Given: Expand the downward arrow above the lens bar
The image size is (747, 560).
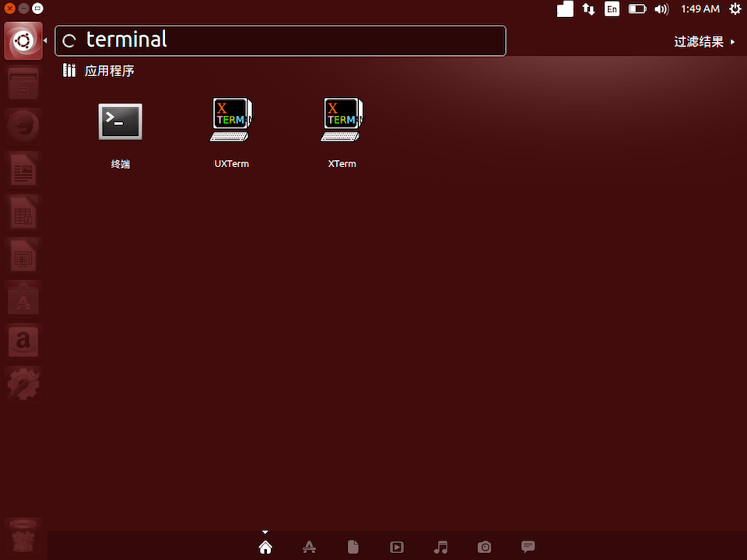Looking at the screenshot, I should 265,533.
